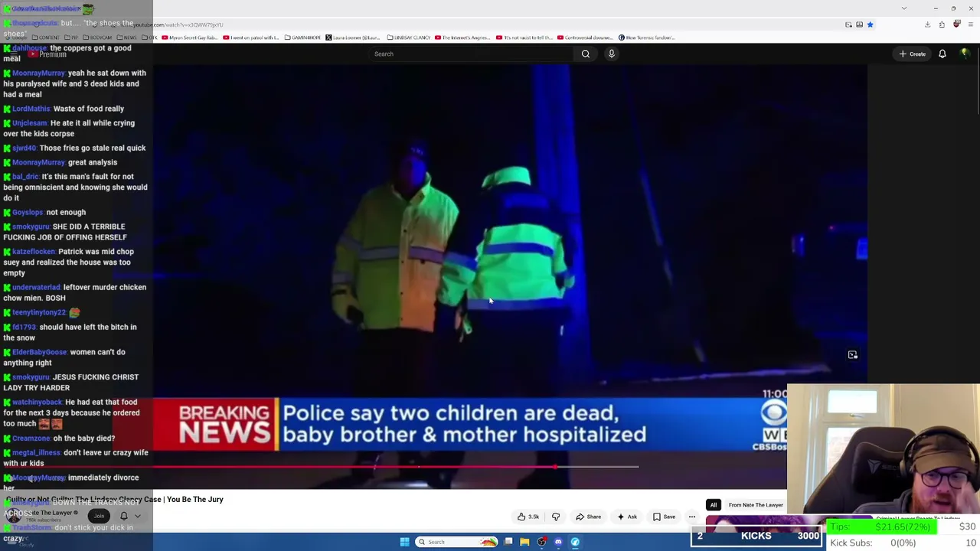Expand the browser tab list chevron

click(x=903, y=8)
